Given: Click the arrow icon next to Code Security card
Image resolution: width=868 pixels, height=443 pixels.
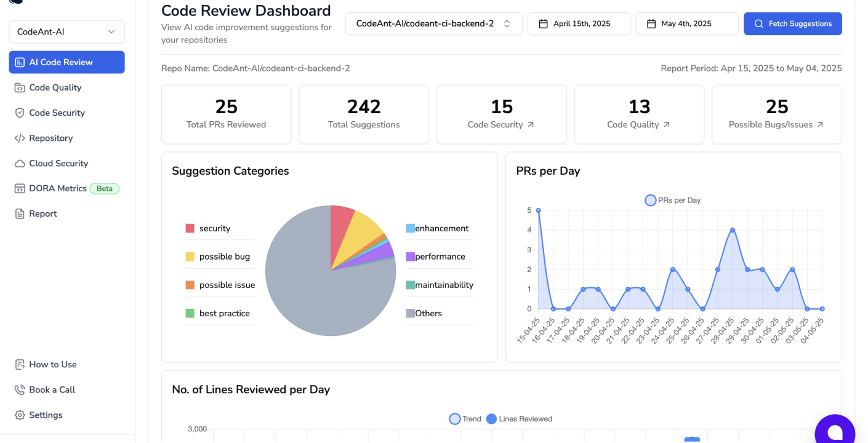Looking at the screenshot, I should (531, 124).
